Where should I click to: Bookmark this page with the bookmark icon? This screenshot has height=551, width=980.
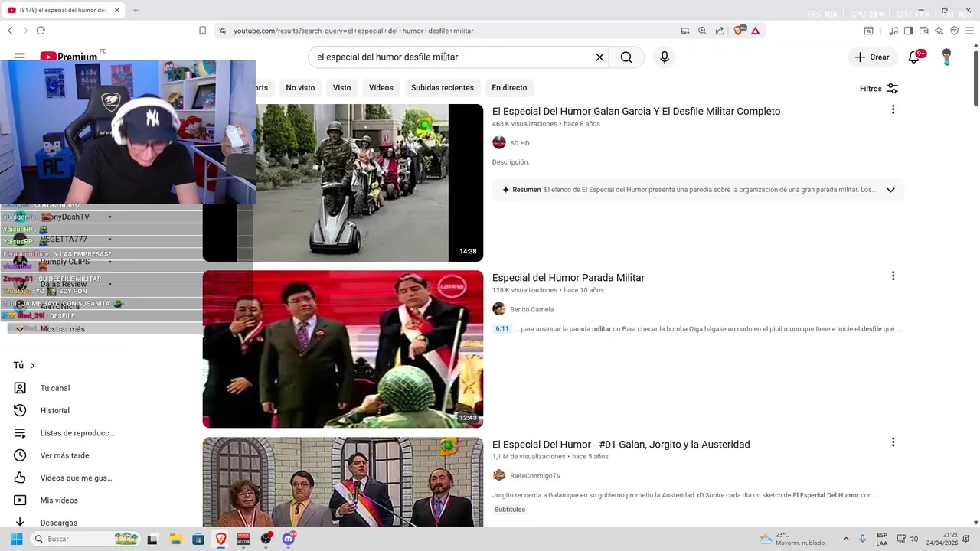[x=202, y=31]
